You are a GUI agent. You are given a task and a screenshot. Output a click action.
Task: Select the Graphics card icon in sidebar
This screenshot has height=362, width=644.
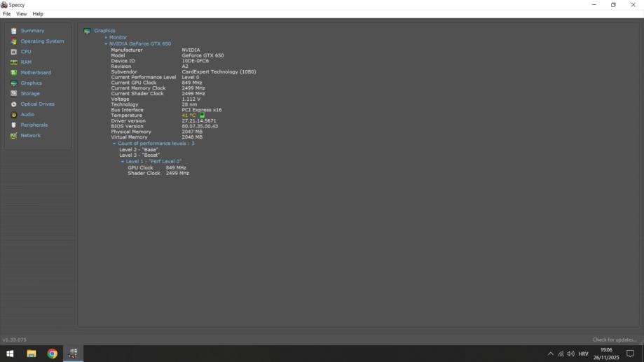pos(13,83)
